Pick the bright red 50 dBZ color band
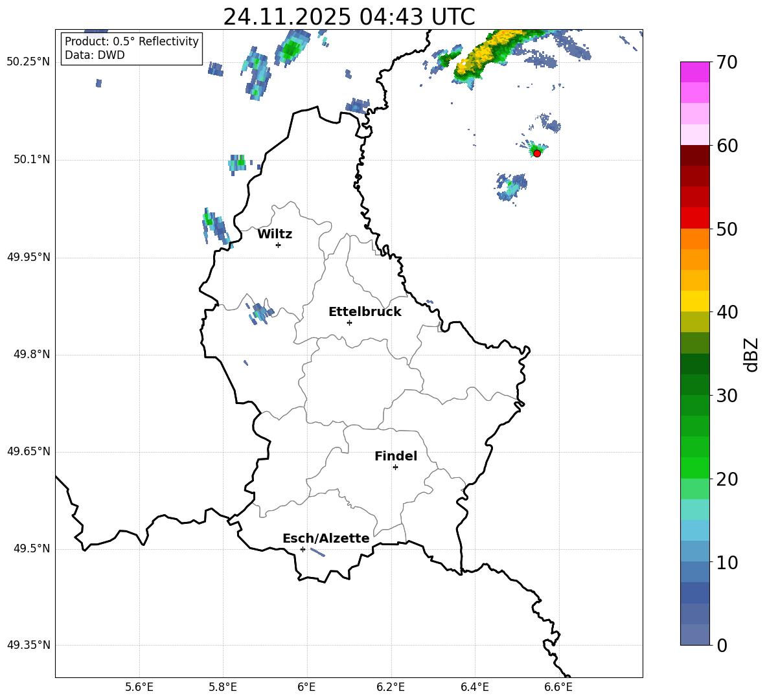This screenshot has width=767, height=700. click(x=695, y=218)
